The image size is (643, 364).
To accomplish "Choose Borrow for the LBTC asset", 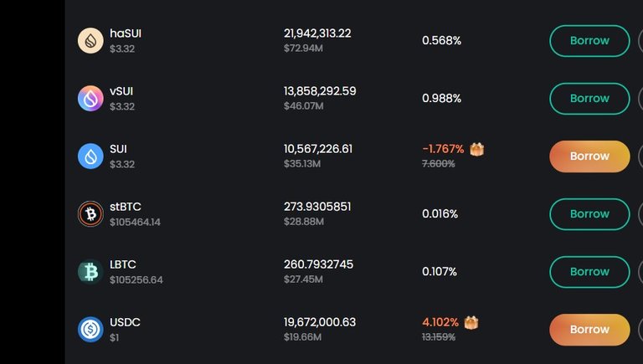I will [x=589, y=272].
